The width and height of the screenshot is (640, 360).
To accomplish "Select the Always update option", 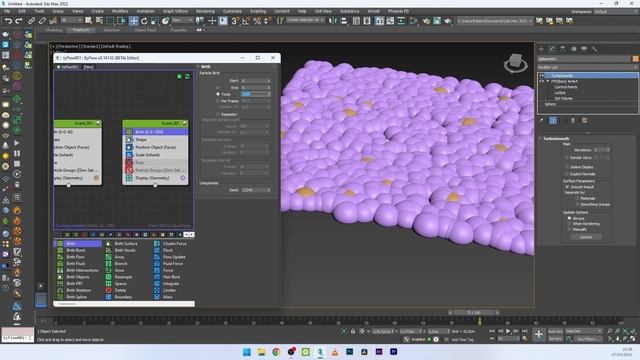I will point(569,218).
